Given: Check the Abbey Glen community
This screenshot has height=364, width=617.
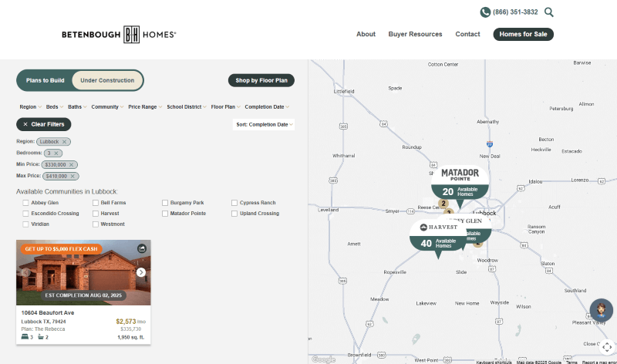Looking at the screenshot, I should point(25,203).
